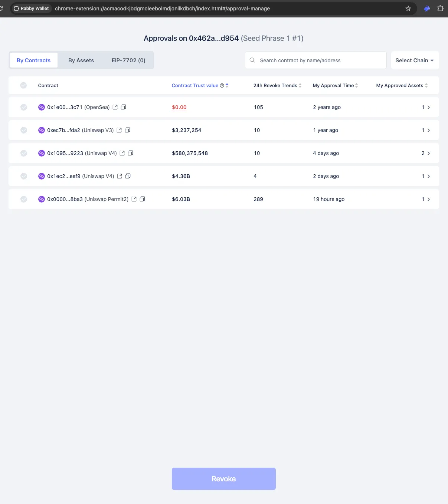Click the info icon beside Contract Trust value

pyautogui.click(x=222, y=85)
